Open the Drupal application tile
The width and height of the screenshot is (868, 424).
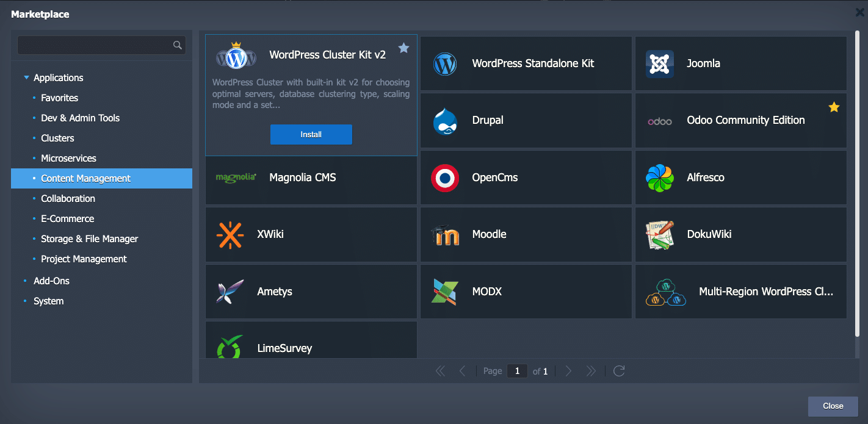click(x=526, y=120)
